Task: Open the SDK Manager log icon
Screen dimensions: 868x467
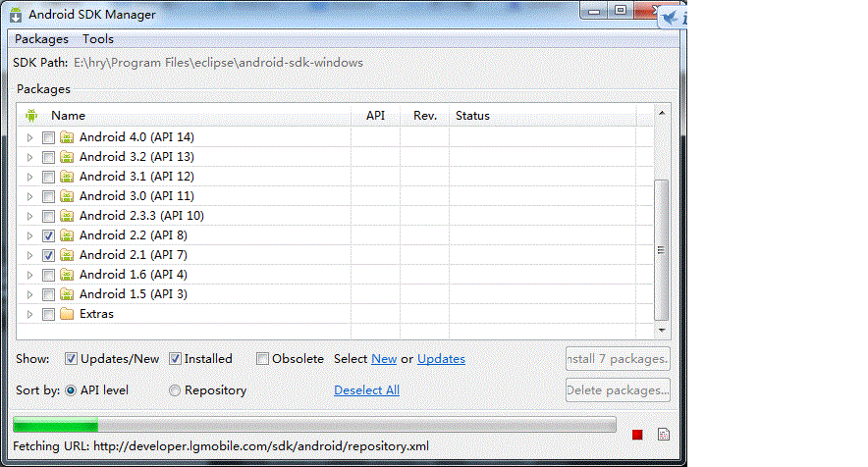Action: coord(664,435)
